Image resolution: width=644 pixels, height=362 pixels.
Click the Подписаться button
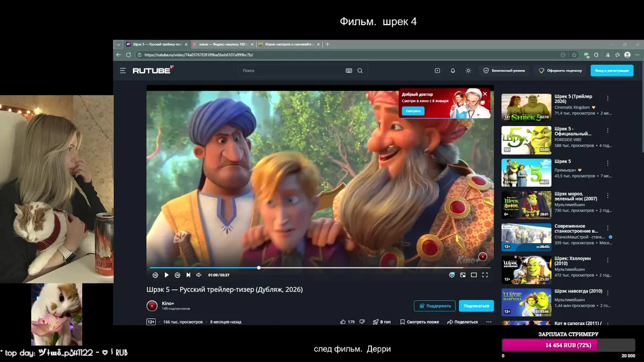tap(476, 306)
